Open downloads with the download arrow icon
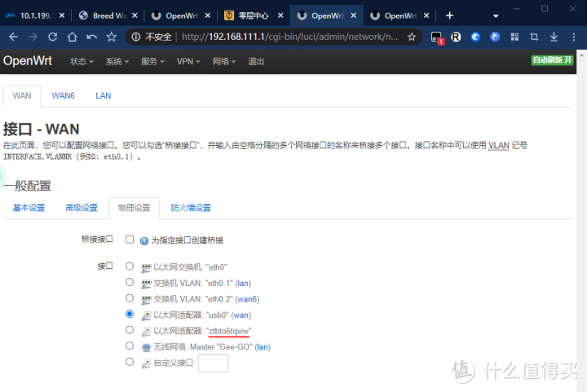587x392 pixels. [554, 37]
